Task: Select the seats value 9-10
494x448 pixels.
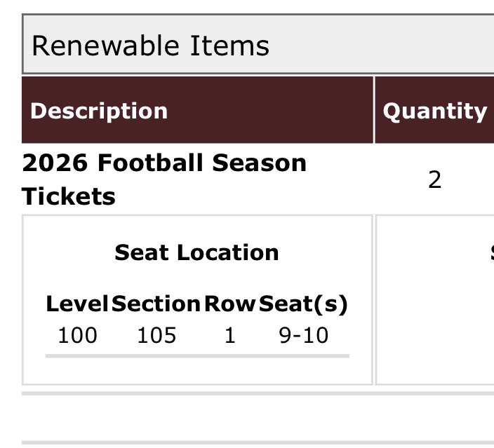Action: 304,335
